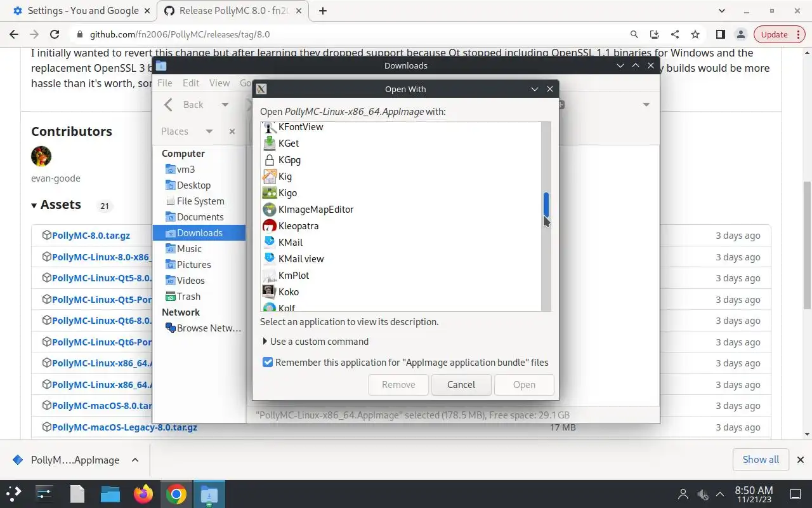Select the KMail view icon

(x=269, y=259)
